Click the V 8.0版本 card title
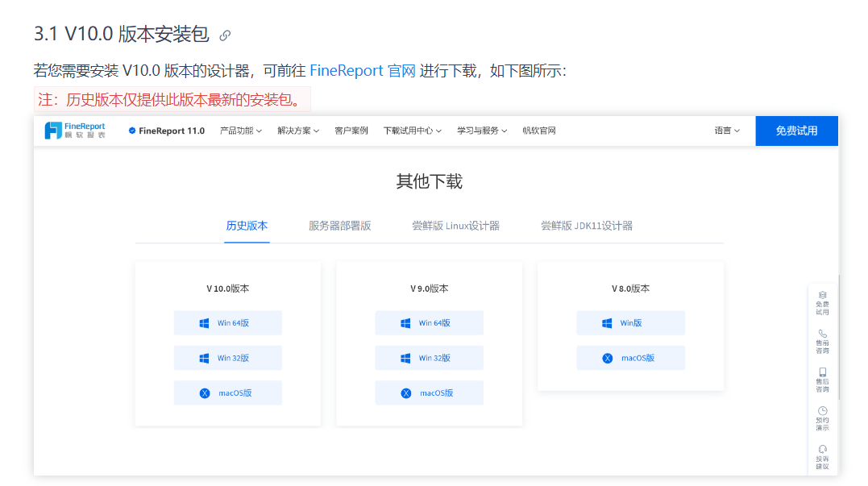This screenshot has height=486, width=868. 630,289
